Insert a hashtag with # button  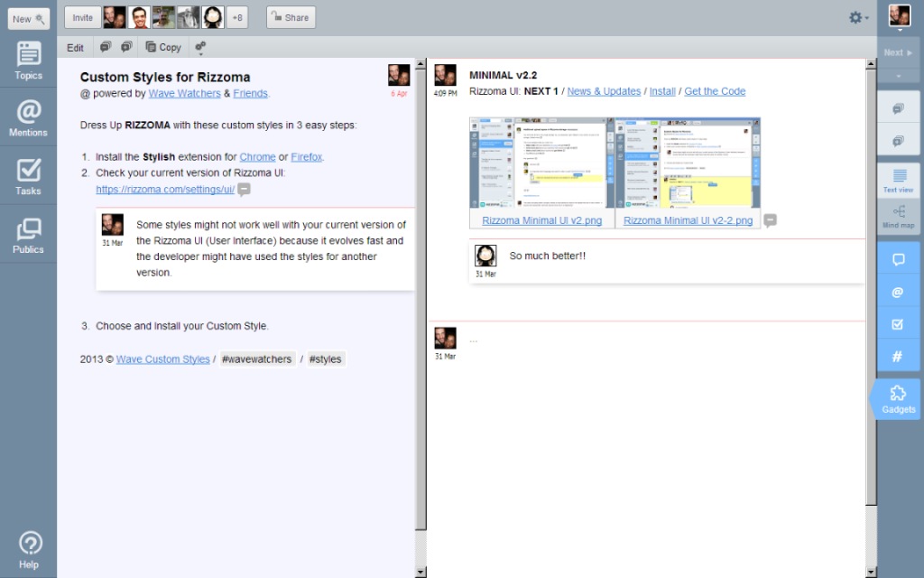pyautogui.click(x=898, y=356)
